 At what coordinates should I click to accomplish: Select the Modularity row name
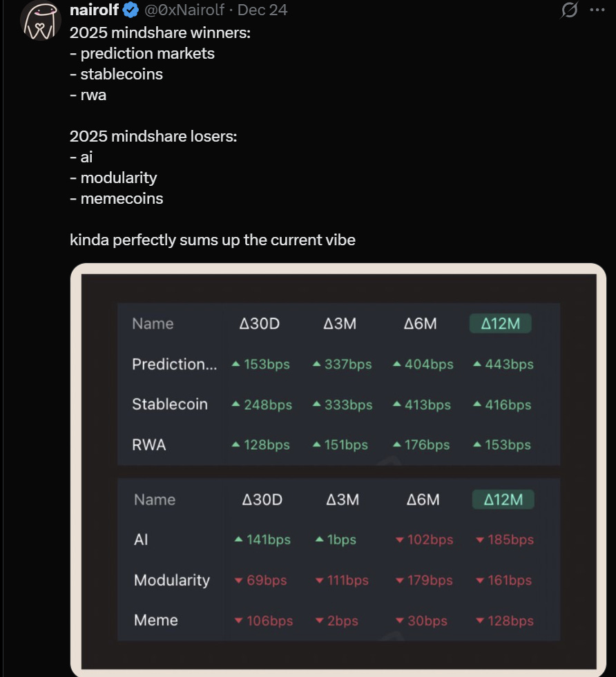(x=172, y=580)
